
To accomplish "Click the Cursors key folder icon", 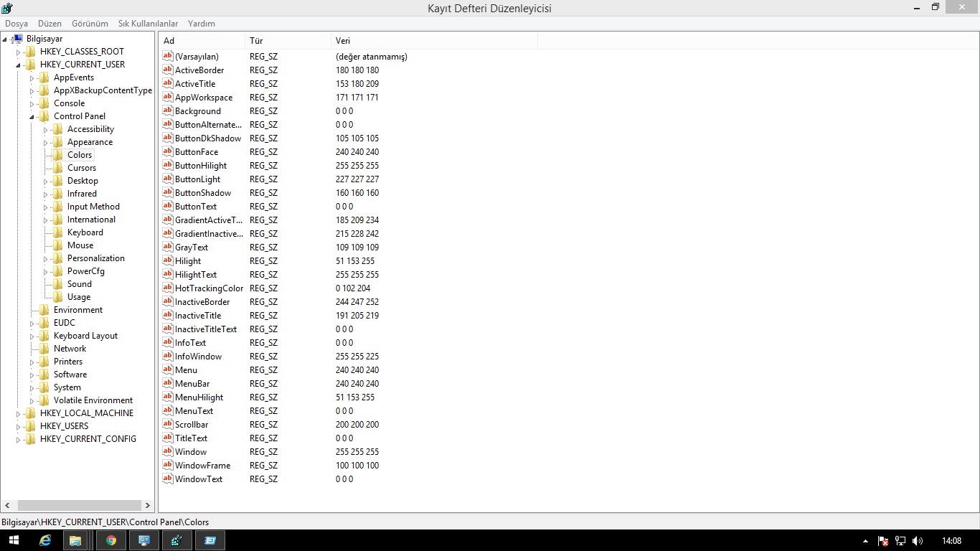I will click(x=58, y=168).
